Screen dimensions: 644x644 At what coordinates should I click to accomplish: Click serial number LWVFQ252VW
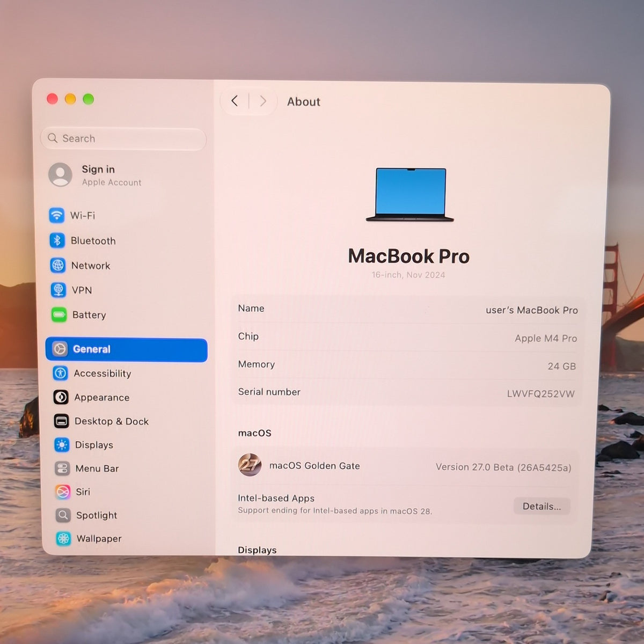[541, 394]
